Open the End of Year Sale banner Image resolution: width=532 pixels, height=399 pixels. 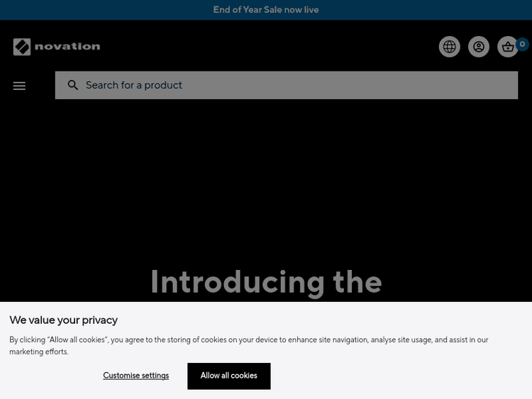tap(265, 10)
